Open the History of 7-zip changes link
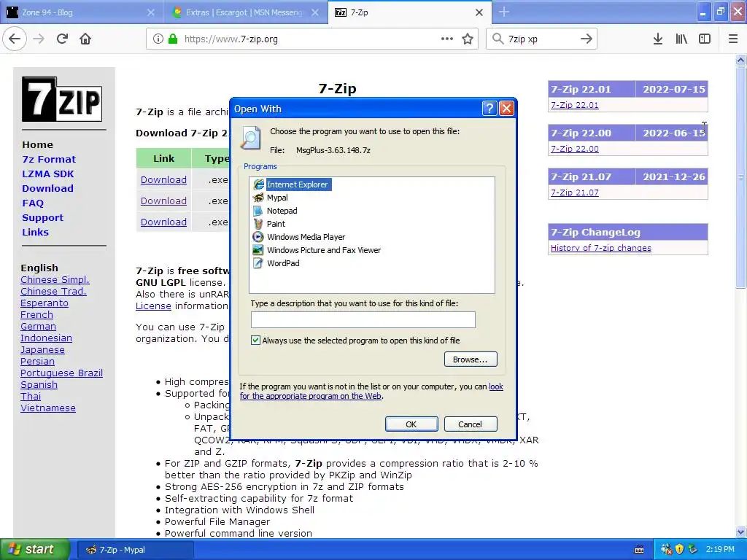Viewport: 747px width, 560px height. [x=601, y=248]
